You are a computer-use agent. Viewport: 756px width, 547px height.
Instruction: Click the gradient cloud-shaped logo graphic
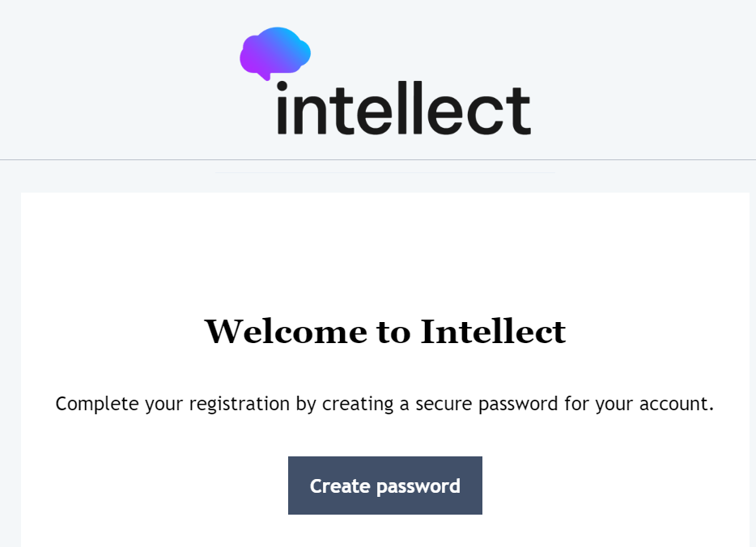(274, 51)
